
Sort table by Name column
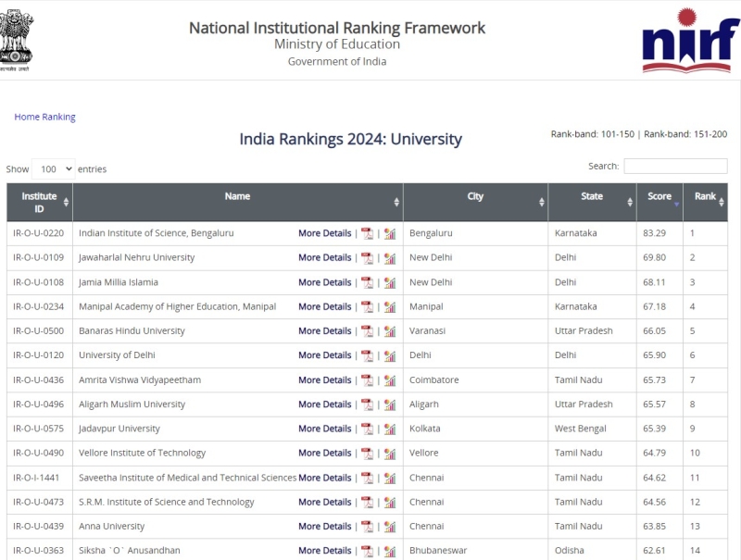238,203
